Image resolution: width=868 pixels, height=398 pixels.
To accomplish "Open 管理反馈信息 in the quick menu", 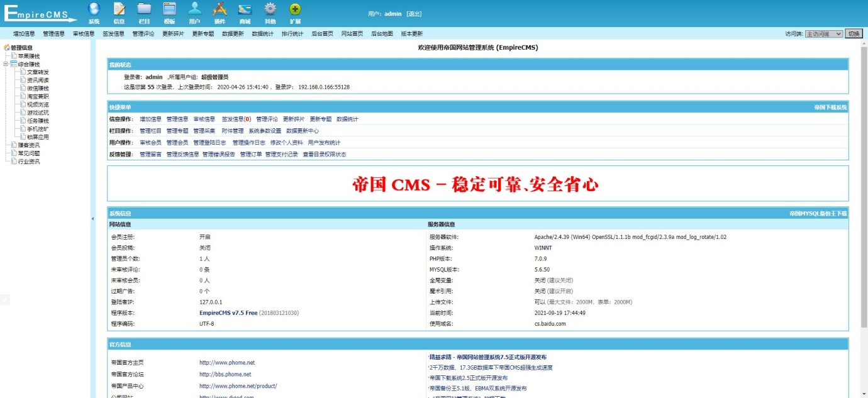I will pyautogui.click(x=183, y=154).
